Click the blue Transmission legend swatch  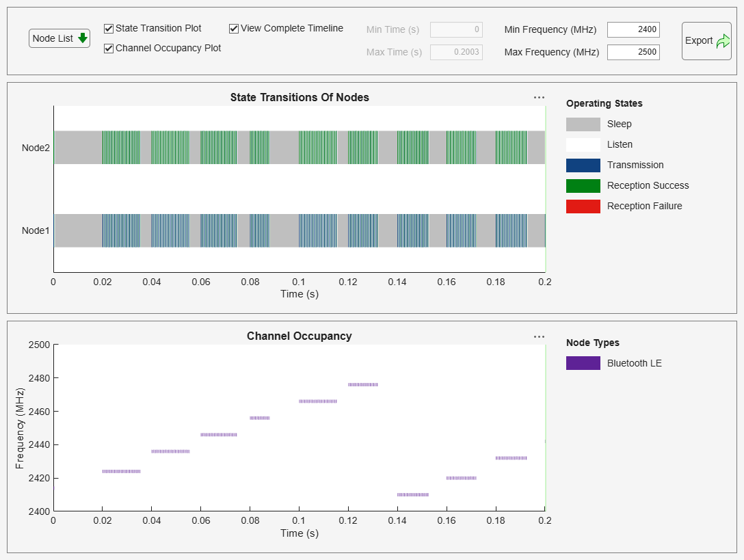(583, 165)
